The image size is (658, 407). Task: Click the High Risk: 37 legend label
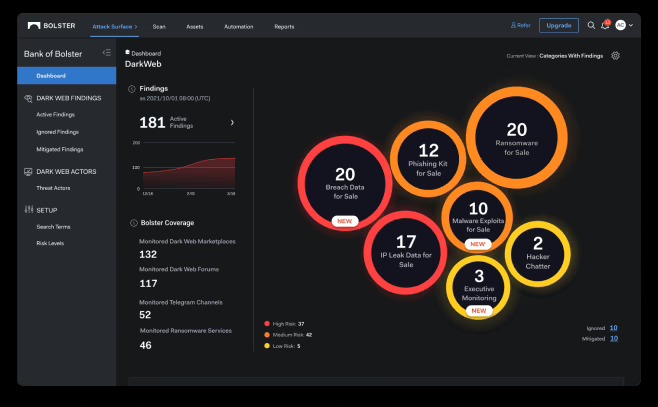(288, 324)
